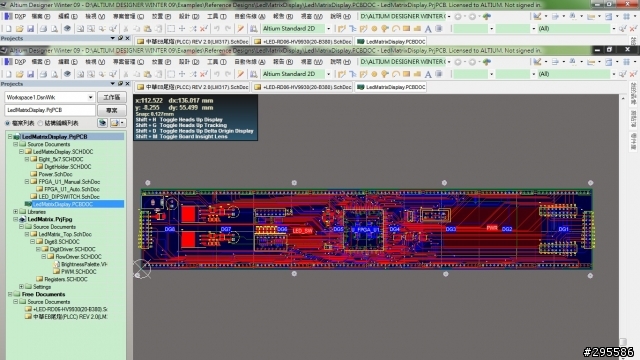Click Paste clipboard icon in front window toolbar
The width and height of the screenshot is (640, 360).
click(148, 74)
